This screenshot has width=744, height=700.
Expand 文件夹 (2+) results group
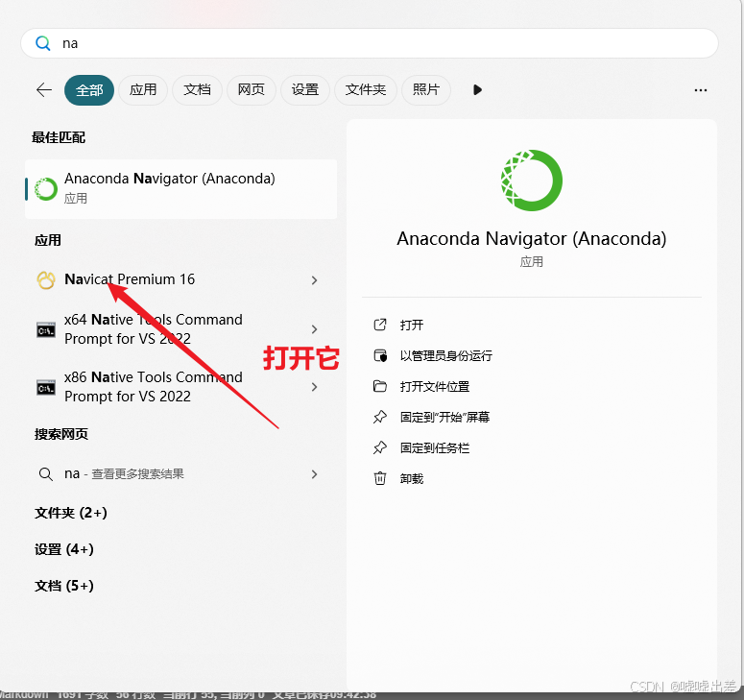pyautogui.click(x=71, y=513)
